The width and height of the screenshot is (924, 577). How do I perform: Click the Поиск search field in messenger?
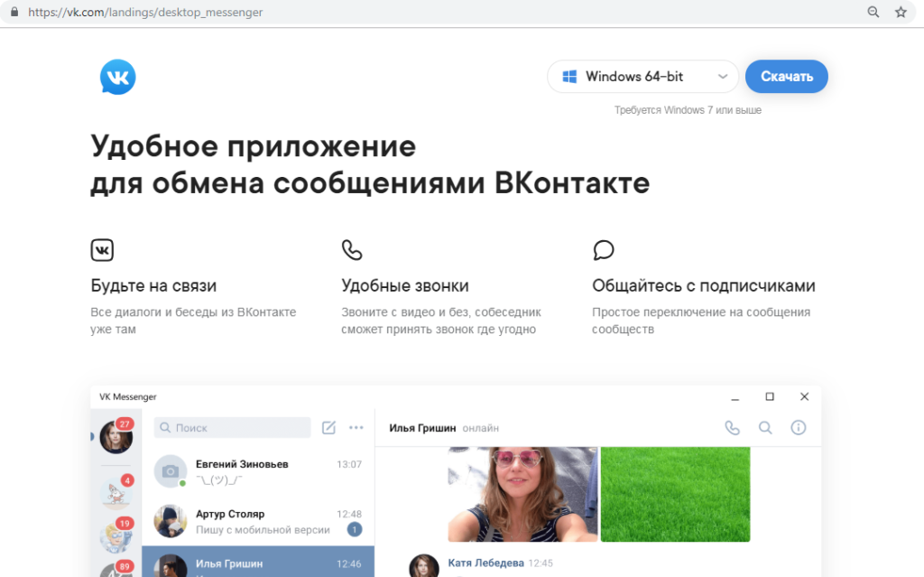[x=232, y=428]
